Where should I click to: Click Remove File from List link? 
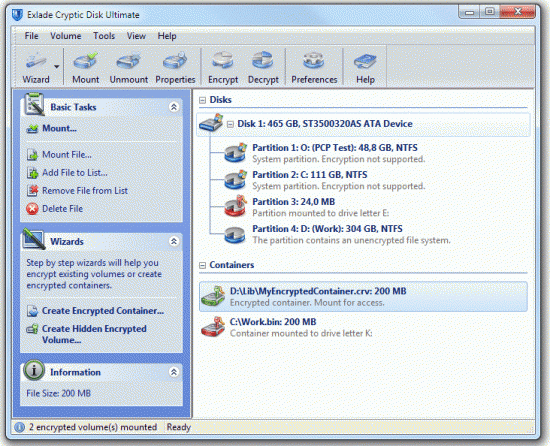pyautogui.click(x=85, y=191)
